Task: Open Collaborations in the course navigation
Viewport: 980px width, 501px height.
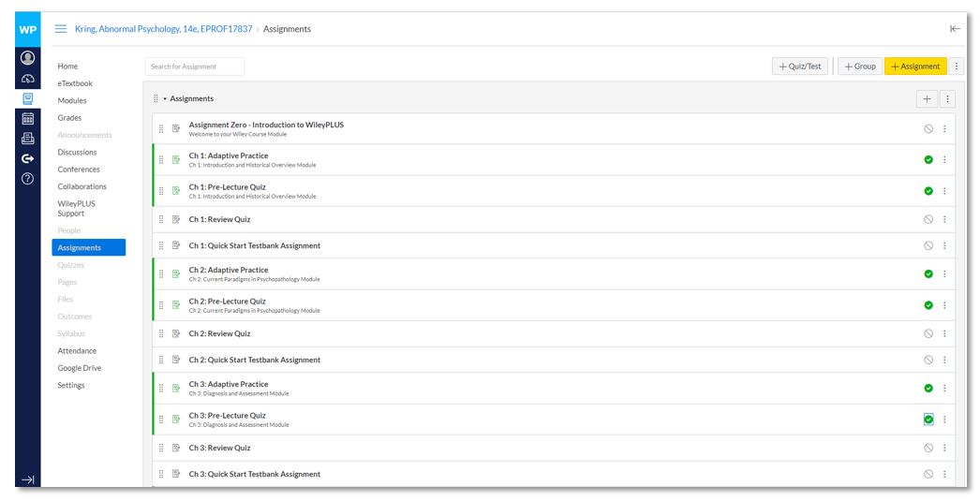Action: (82, 186)
